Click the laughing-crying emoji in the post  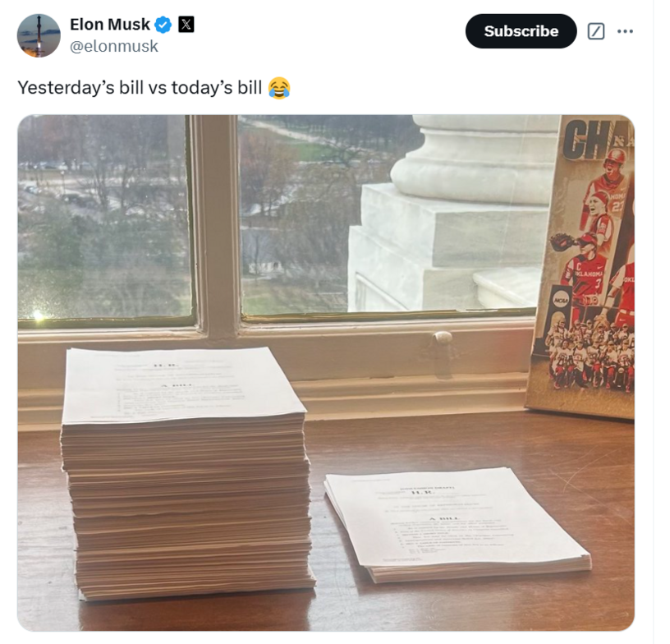[279, 88]
